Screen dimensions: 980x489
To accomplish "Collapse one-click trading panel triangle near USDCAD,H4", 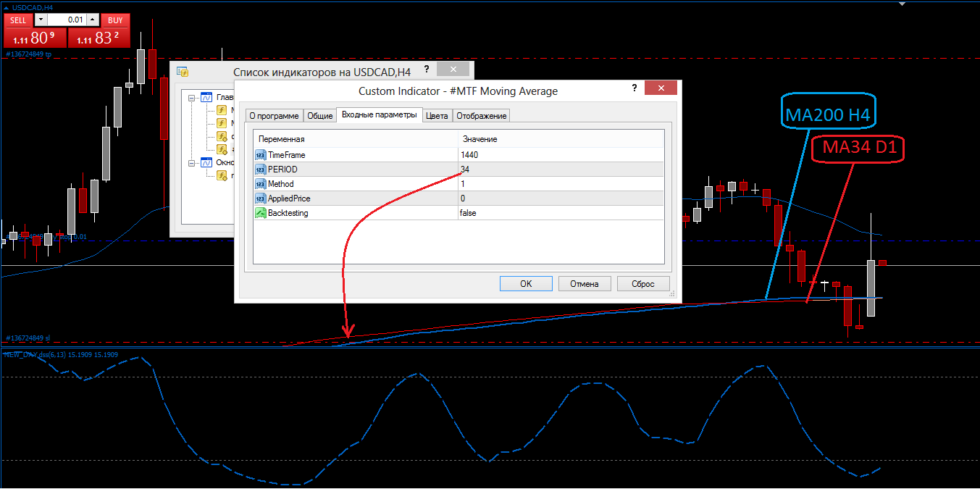I will point(7,7).
